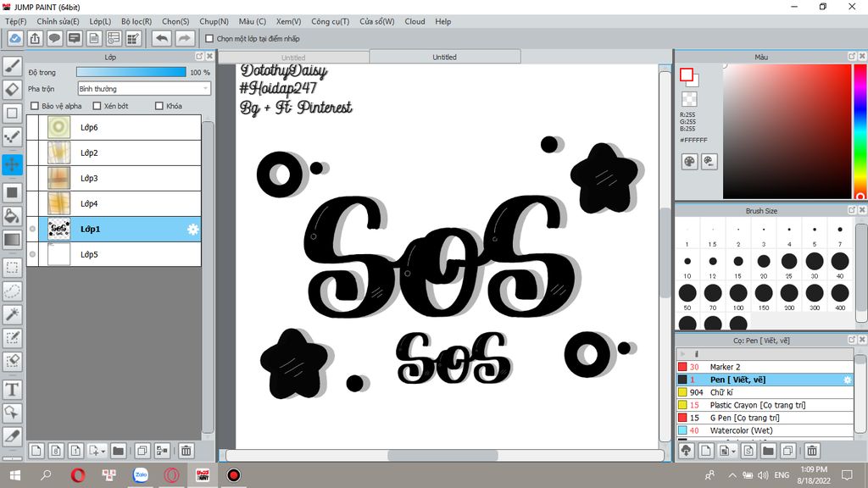Hide the Lớp5 layer
Viewport: 868px width, 488px height.
pyautogui.click(x=33, y=254)
